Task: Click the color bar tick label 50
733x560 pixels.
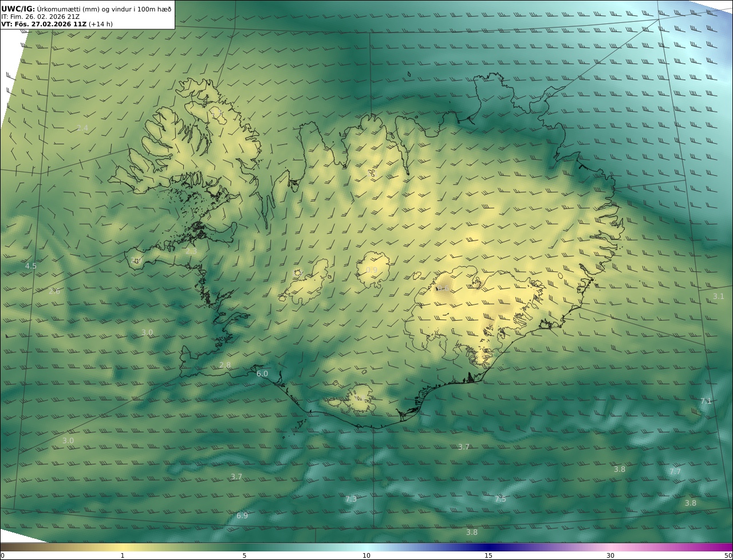Action: 728,555
